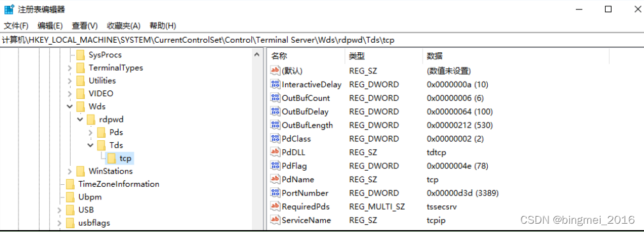Select the usbflags folder icon
This screenshot has height=232, width=644.
(x=71, y=223)
